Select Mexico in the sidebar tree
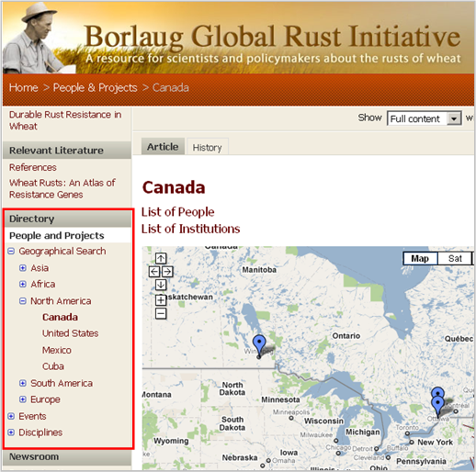Viewport: 476px width, 472px height. (x=57, y=350)
